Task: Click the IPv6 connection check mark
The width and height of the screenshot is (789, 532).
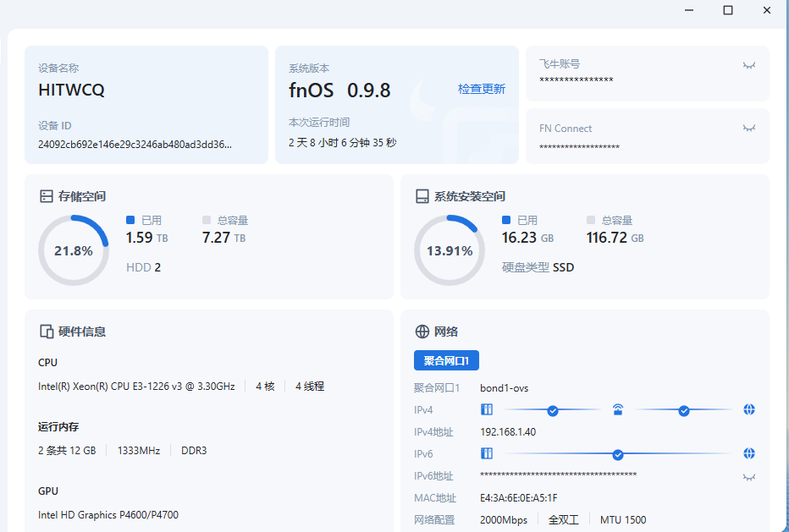Action: tap(618, 455)
